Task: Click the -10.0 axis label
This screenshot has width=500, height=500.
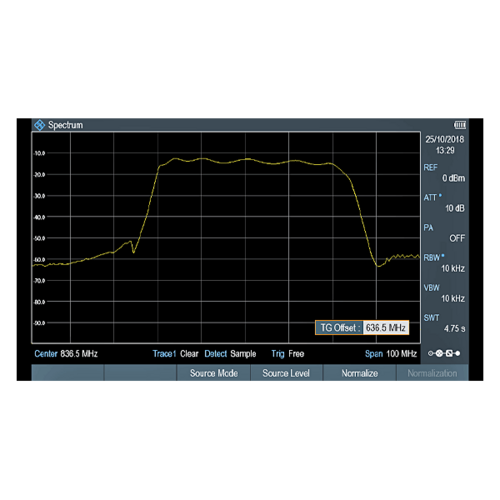Action: click(x=39, y=153)
